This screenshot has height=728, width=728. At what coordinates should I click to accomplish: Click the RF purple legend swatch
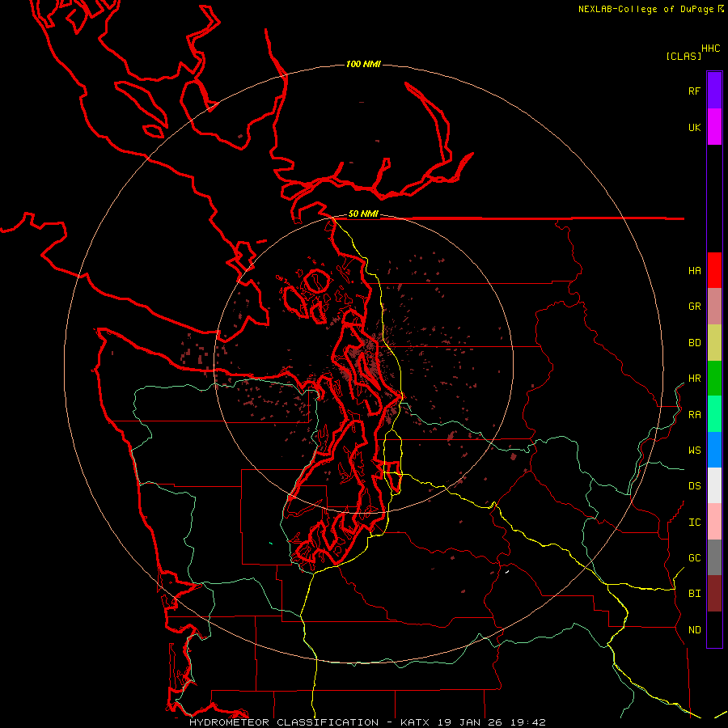(714, 91)
